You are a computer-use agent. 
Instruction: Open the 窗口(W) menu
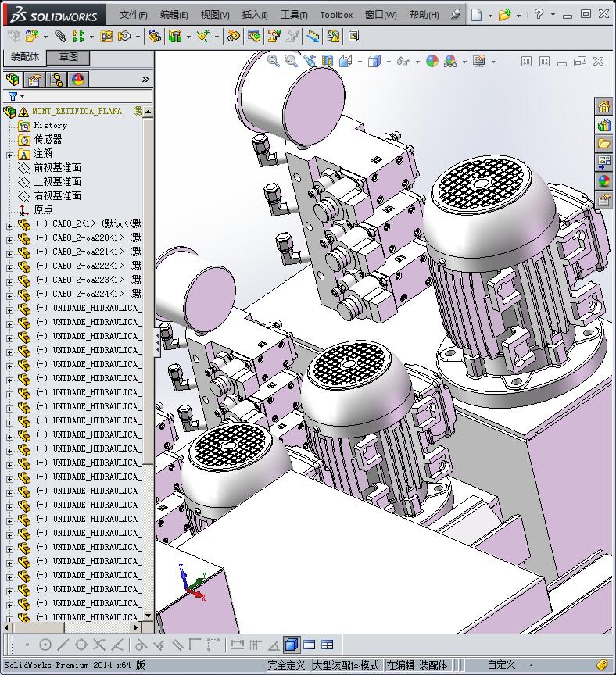point(381,15)
